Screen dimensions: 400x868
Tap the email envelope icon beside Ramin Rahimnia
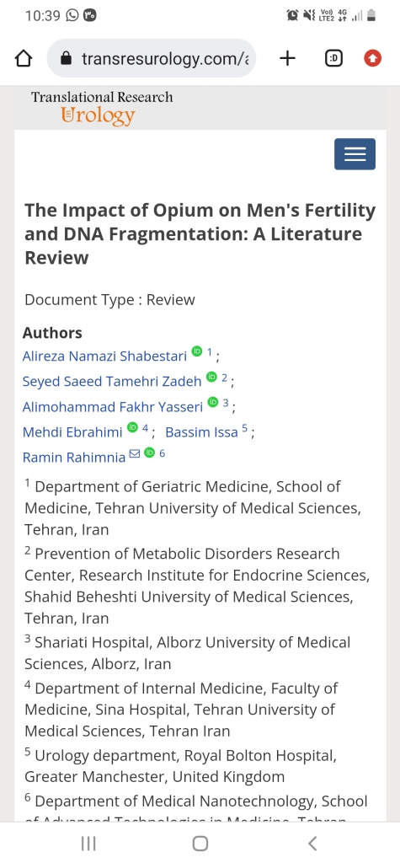(135, 454)
